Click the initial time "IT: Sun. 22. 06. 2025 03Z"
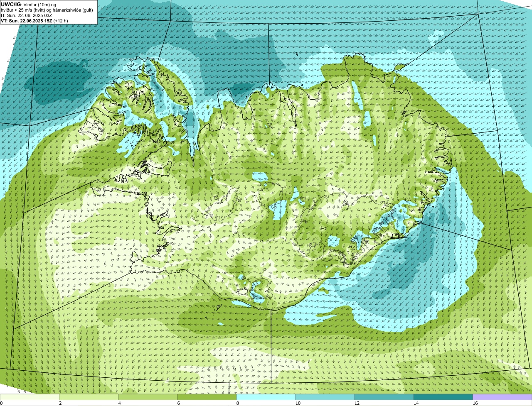Screen dimensions: 532x406 tap(27, 15)
